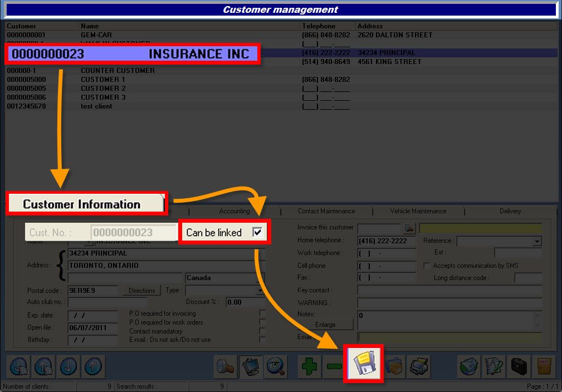
Task: Click the Canada country field
Action: coord(225,278)
